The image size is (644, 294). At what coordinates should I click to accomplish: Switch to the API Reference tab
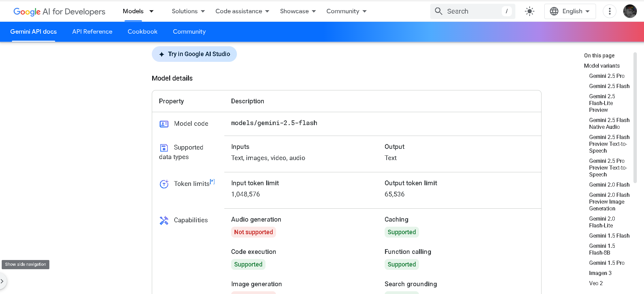[92, 32]
